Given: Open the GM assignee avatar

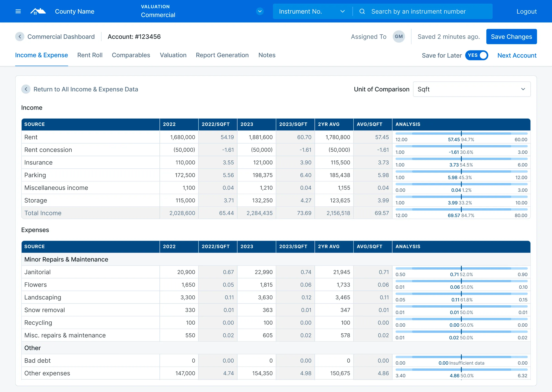Looking at the screenshot, I should [x=399, y=36].
